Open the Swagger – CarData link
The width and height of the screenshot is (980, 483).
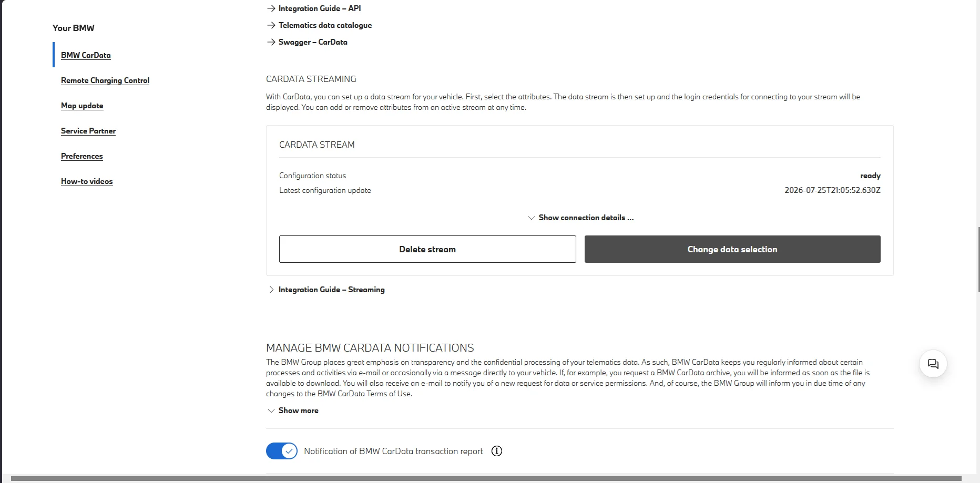coord(307,42)
